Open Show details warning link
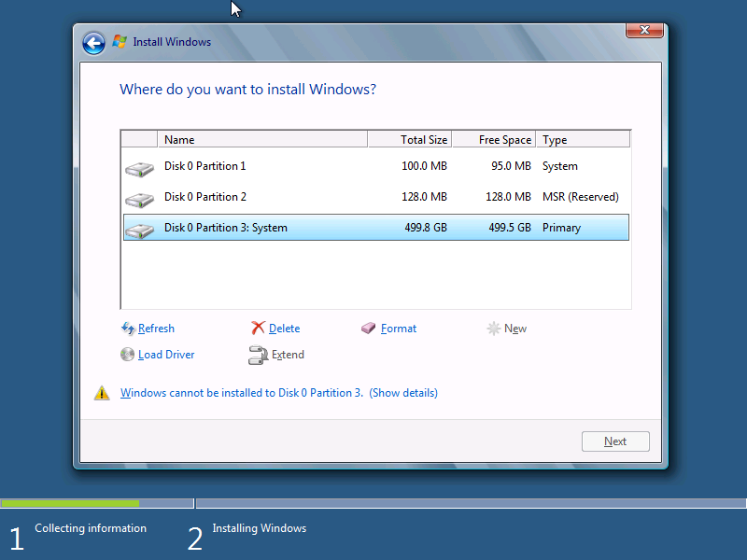Image resolution: width=747 pixels, height=560 pixels. (403, 393)
